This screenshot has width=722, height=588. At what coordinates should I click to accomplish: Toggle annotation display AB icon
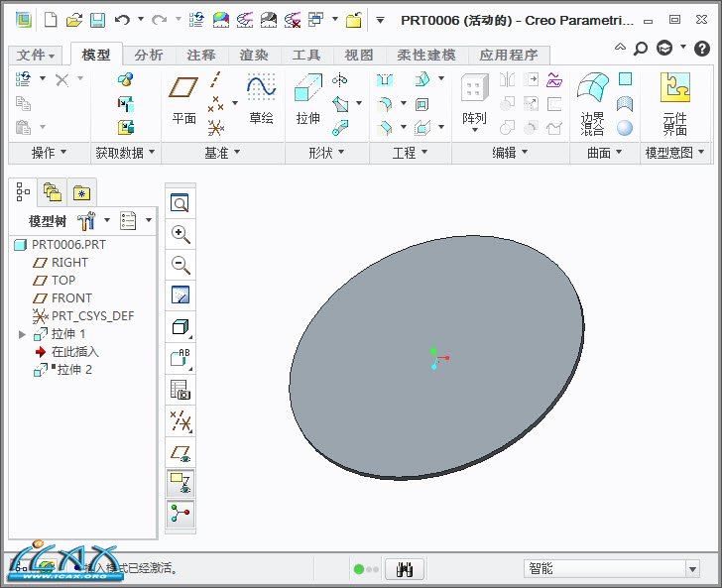pos(180,358)
